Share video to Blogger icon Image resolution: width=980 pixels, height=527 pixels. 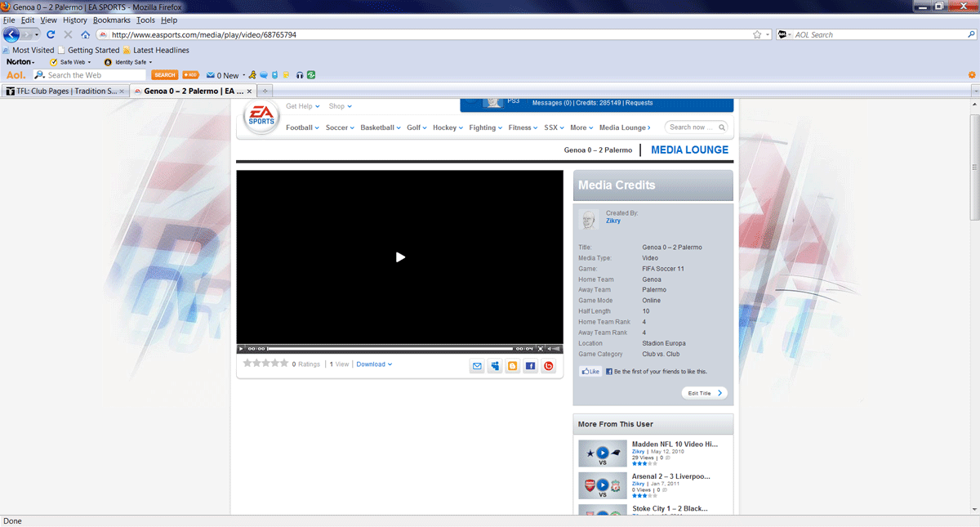coord(512,366)
